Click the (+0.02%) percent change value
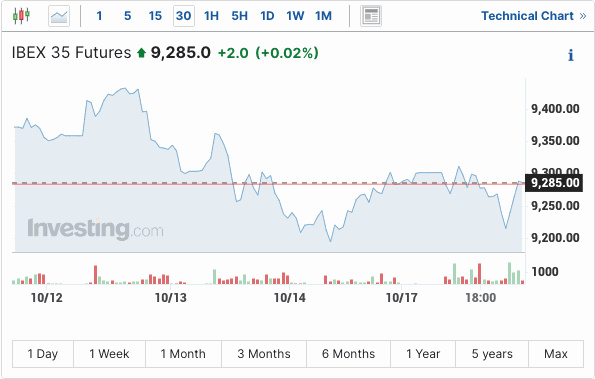595x379 pixels. click(x=287, y=53)
